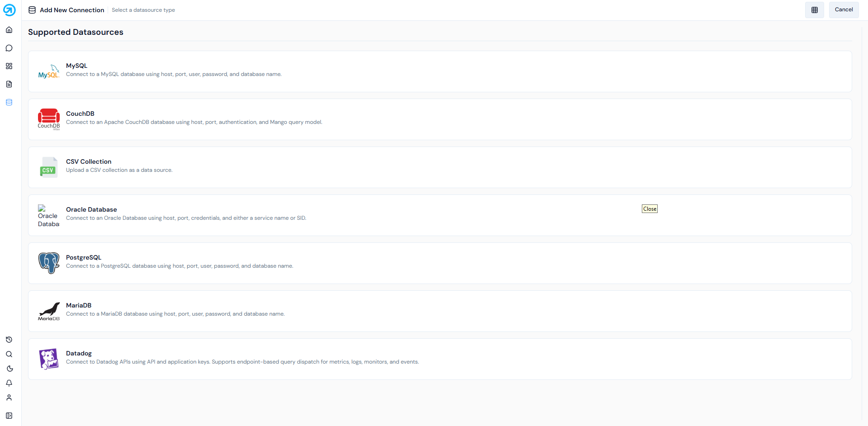The width and height of the screenshot is (868, 426).
Task: Click the Close tooltip label
Action: click(650, 209)
